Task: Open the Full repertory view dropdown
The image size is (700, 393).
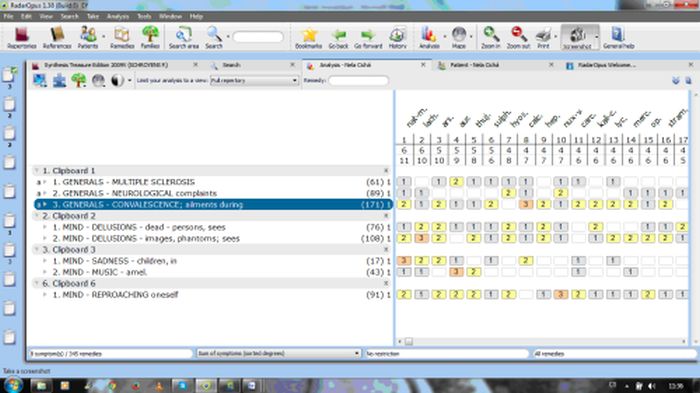Action: point(254,80)
